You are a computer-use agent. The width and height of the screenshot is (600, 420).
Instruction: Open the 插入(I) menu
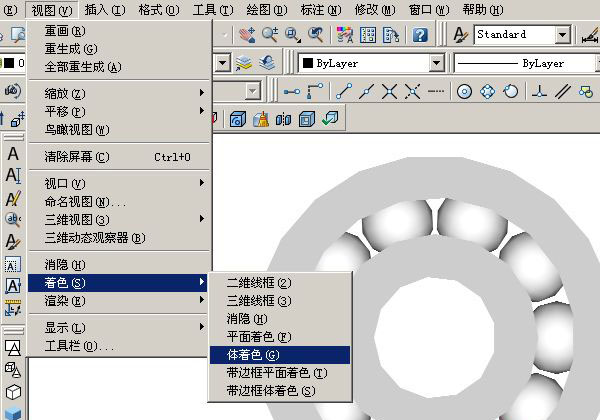[105, 10]
